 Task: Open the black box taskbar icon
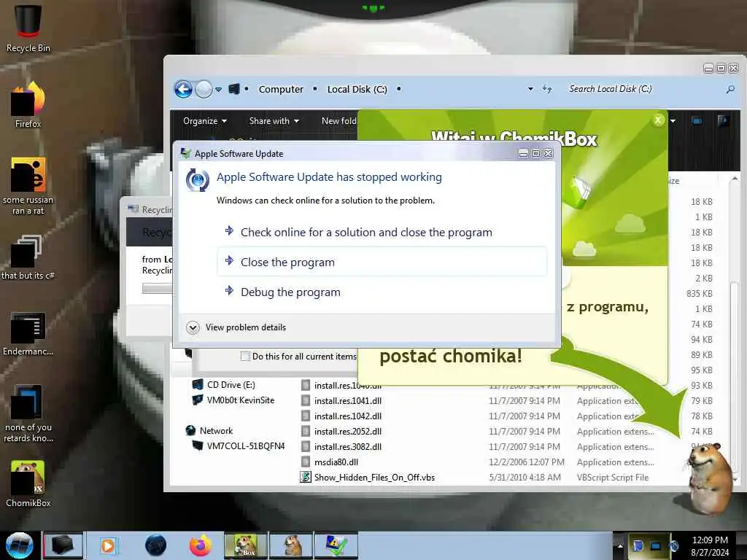click(x=63, y=545)
